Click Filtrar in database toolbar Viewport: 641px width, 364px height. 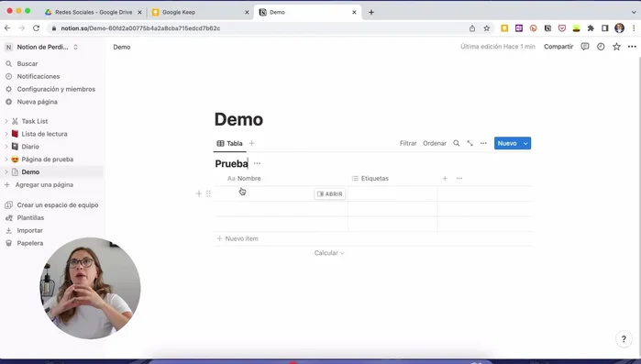pos(408,143)
